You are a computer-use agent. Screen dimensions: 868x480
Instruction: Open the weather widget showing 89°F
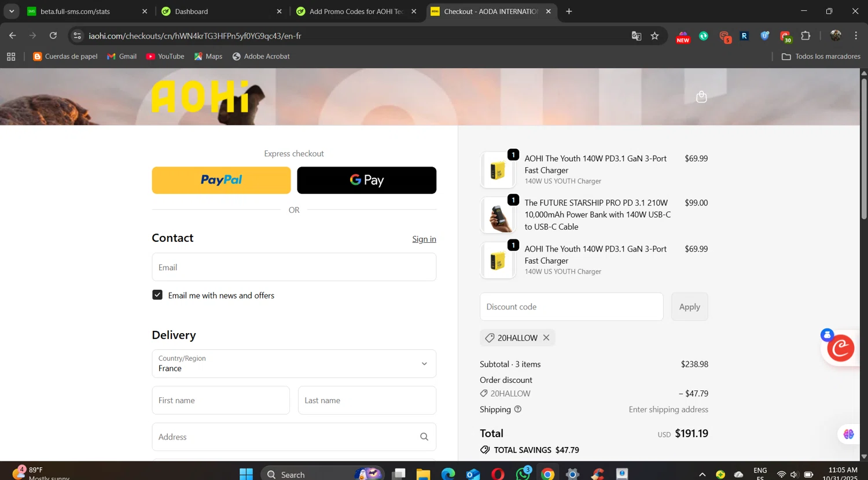(x=41, y=473)
